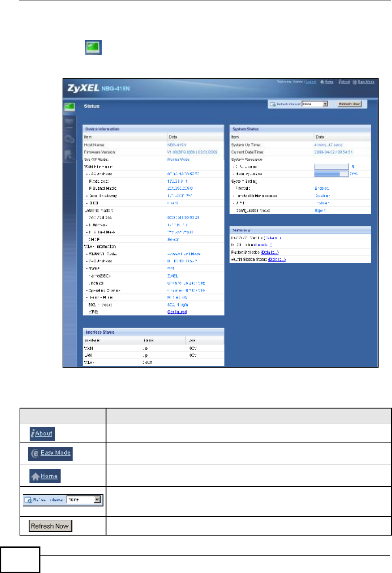Open Packet Statistics Details link

pos(270,252)
